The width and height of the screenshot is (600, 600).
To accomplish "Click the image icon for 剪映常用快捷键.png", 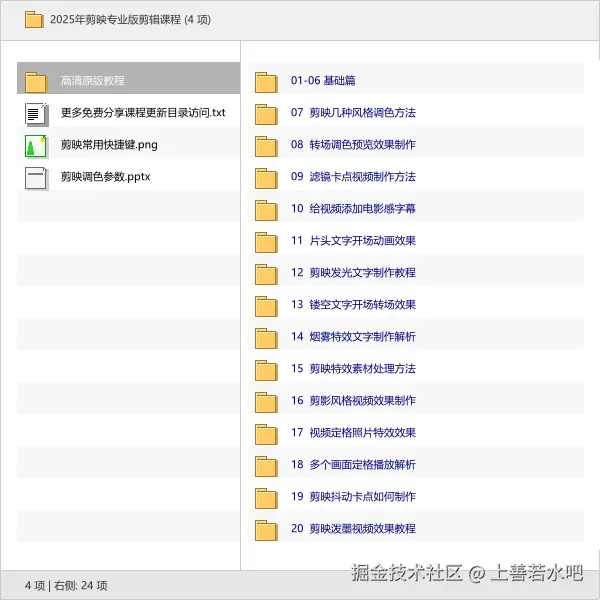I will [36, 146].
